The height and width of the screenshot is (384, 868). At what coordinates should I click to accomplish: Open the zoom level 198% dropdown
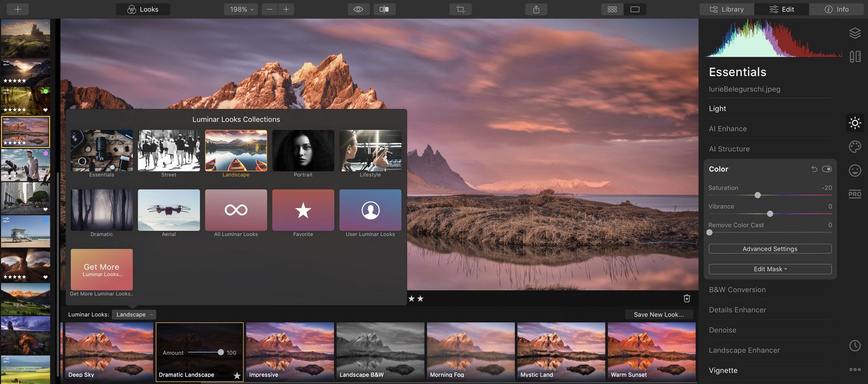click(240, 9)
